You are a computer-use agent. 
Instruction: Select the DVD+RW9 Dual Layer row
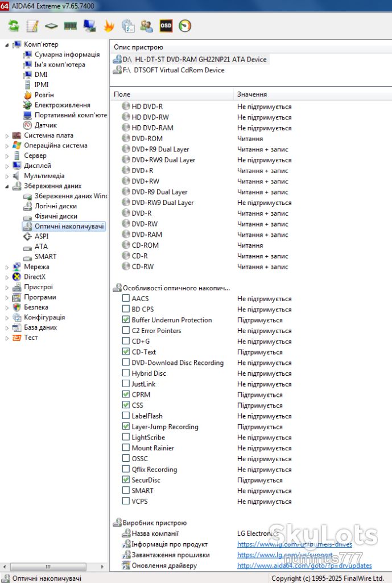pos(251,159)
